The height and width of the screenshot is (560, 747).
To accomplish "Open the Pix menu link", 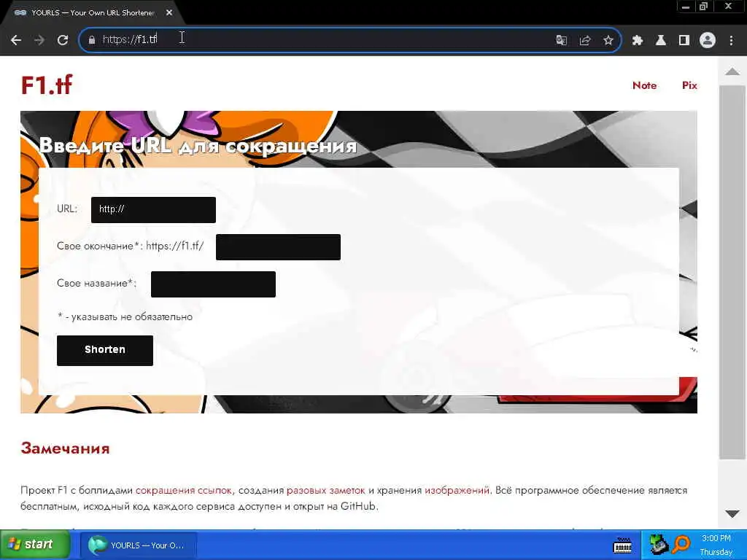I will coord(689,85).
